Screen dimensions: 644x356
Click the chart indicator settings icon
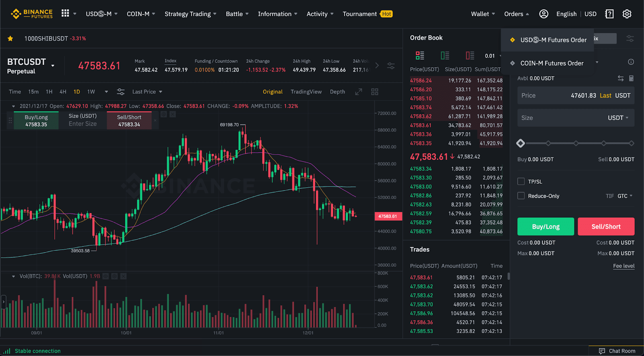click(x=121, y=92)
